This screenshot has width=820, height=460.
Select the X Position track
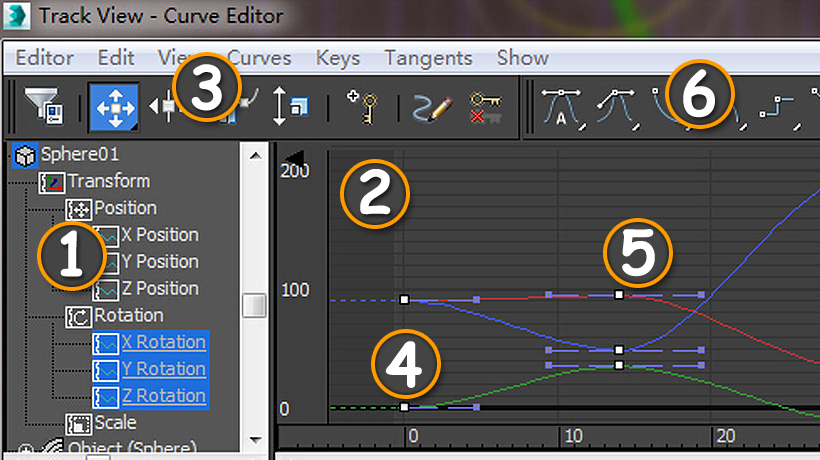pyautogui.click(x=160, y=235)
